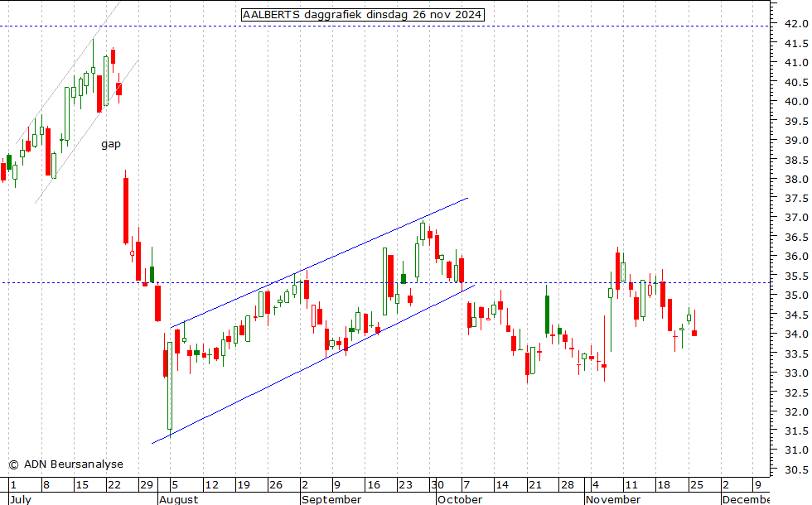Click the chart title AALBERTS daggrafiek
812x505 pixels.
pyautogui.click(x=363, y=15)
